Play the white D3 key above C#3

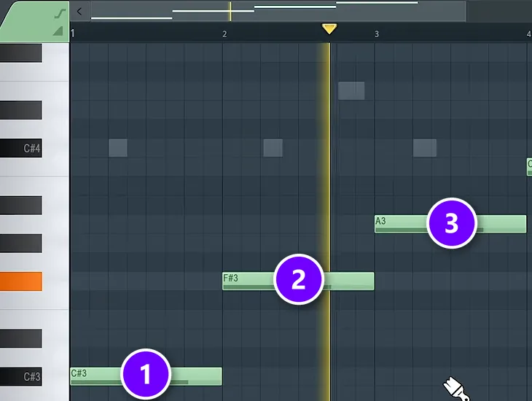56,357
